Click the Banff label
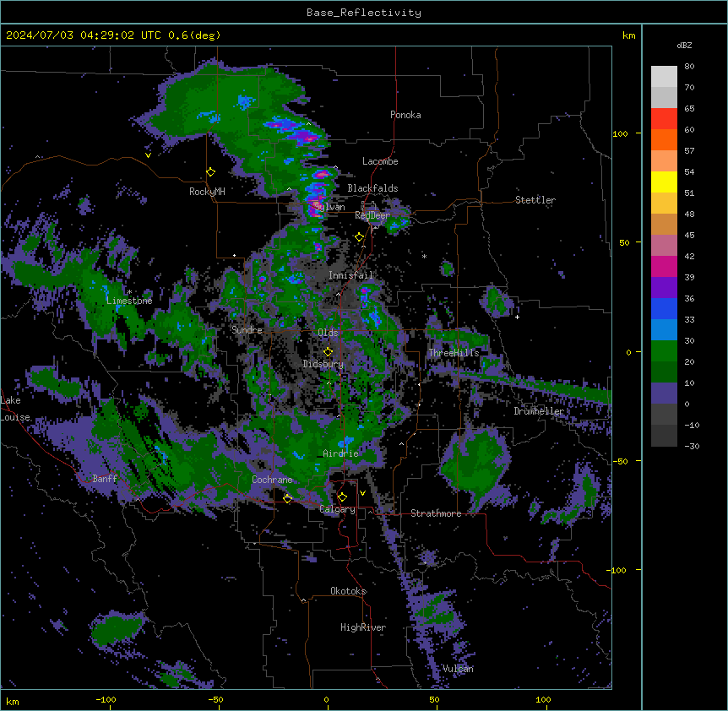728x711 pixels. (x=105, y=479)
